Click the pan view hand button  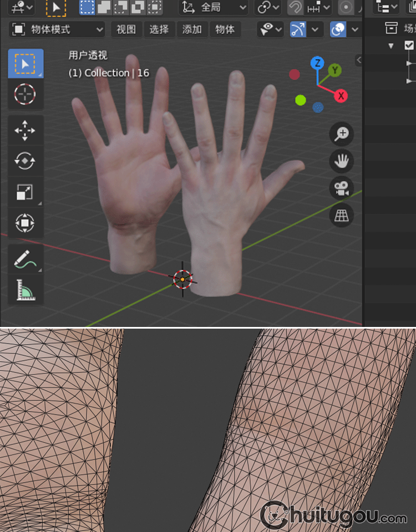click(342, 161)
